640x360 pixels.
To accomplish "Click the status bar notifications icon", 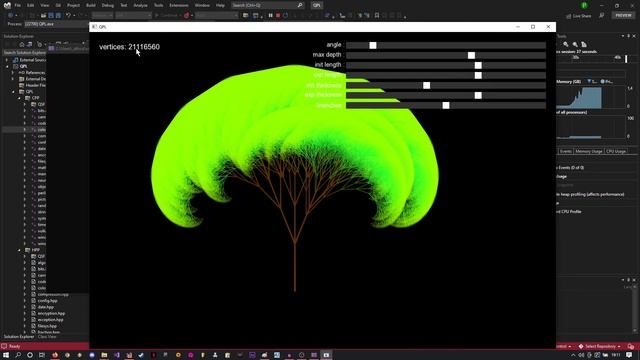I will (x=631, y=347).
